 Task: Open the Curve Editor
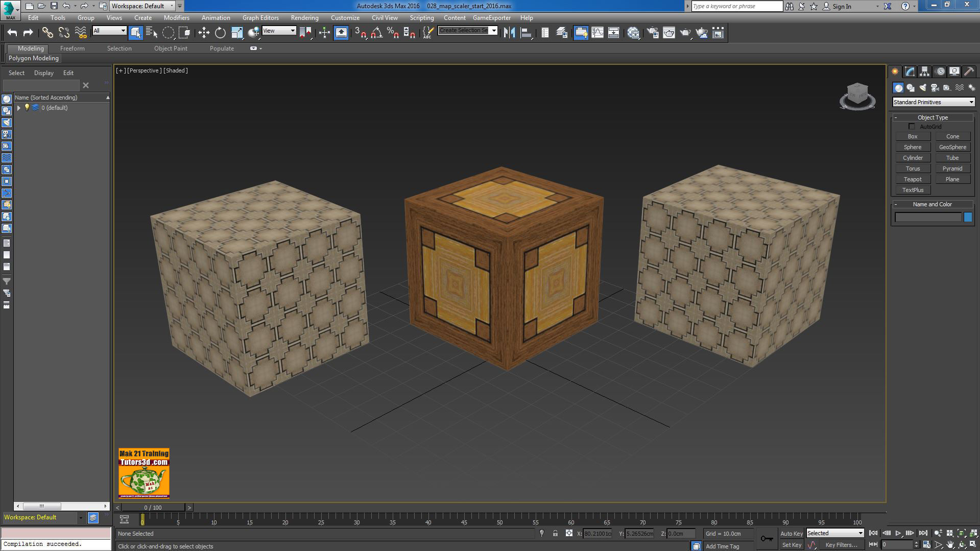(597, 33)
